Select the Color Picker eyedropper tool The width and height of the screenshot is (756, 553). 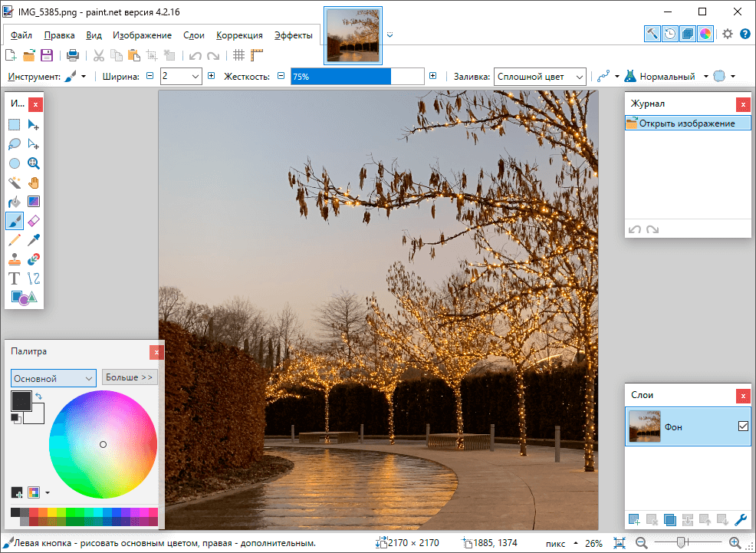point(34,240)
